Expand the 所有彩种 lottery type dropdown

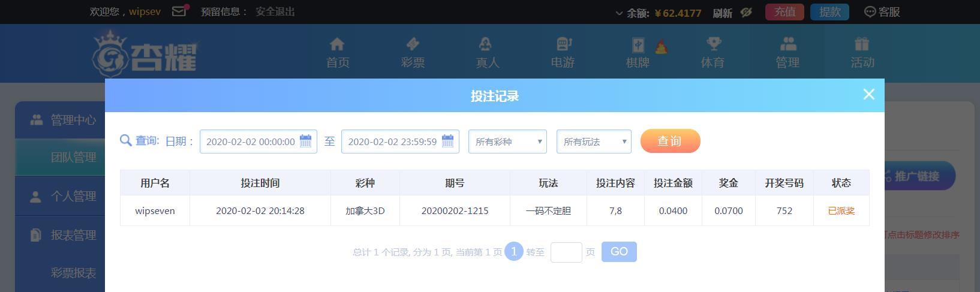[507, 142]
